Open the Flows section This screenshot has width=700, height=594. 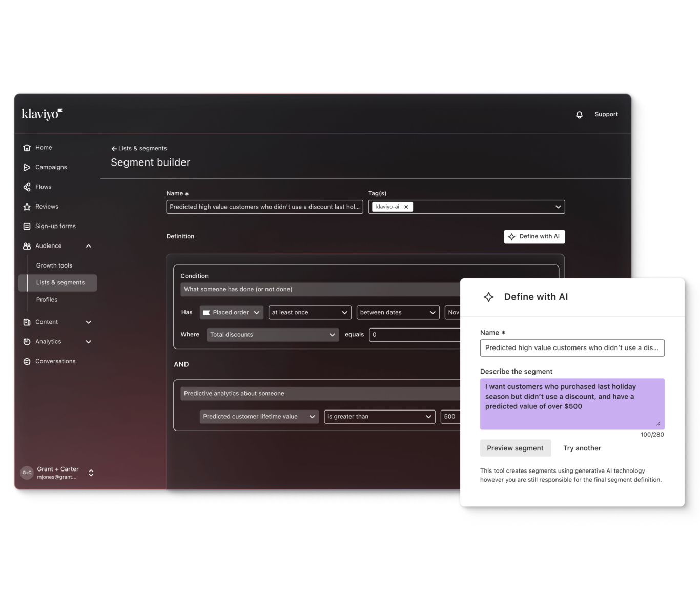27,187
